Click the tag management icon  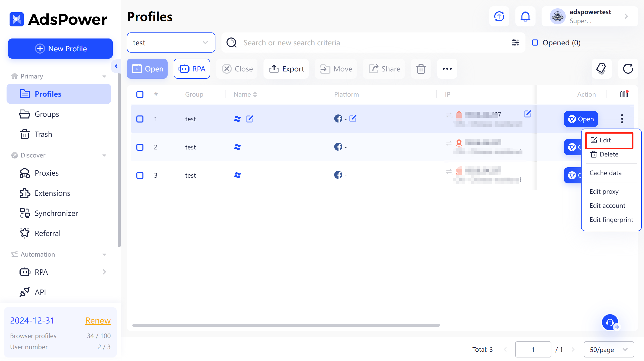click(x=601, y=69)
